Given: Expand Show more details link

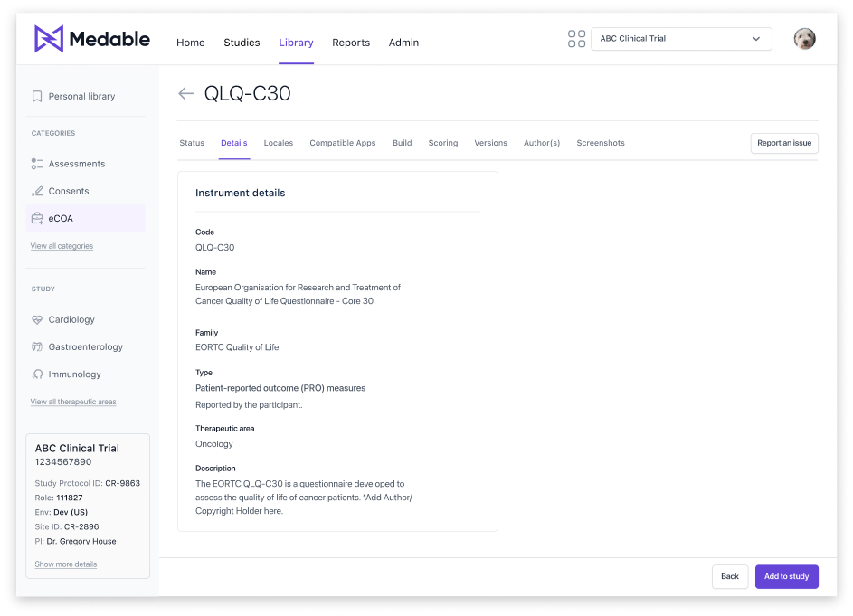Looking at the screenshot, I should 66,564.
